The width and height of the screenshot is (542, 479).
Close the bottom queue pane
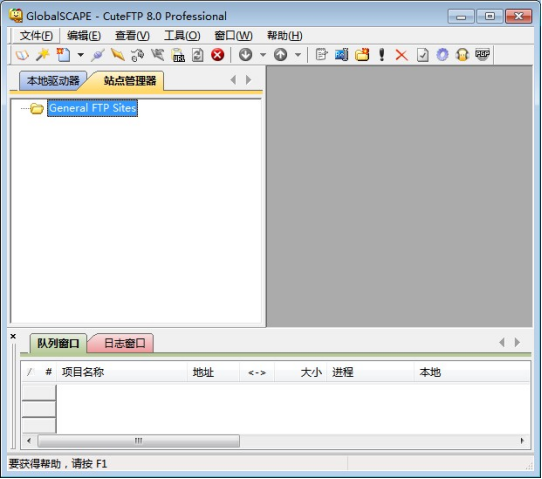tap(13, 336)
